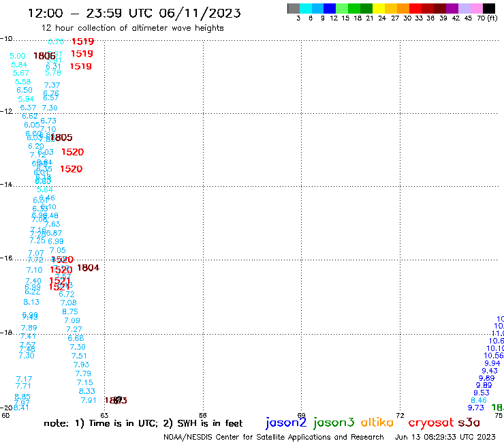
Task: Click the -16 latitude axis label
Action: [x=6, y=258]
